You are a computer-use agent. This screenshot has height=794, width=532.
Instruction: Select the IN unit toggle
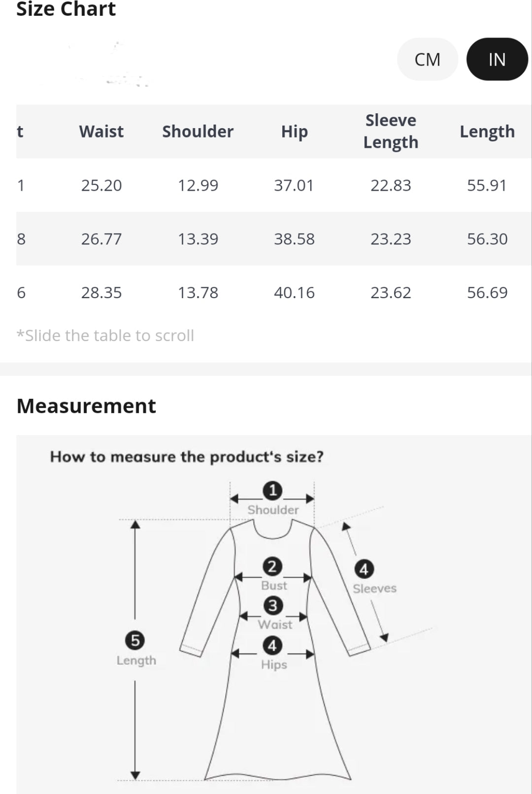tap(497, 60)
